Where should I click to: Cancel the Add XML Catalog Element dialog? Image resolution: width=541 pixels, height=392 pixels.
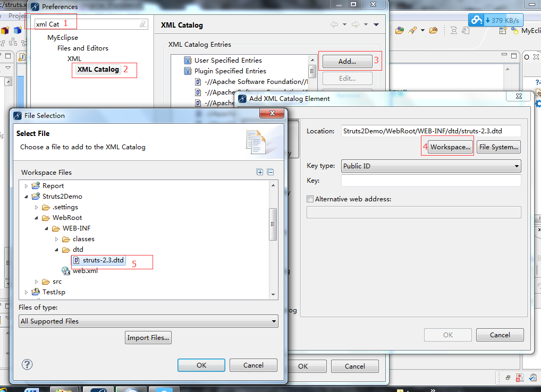[x=500, y=335]
